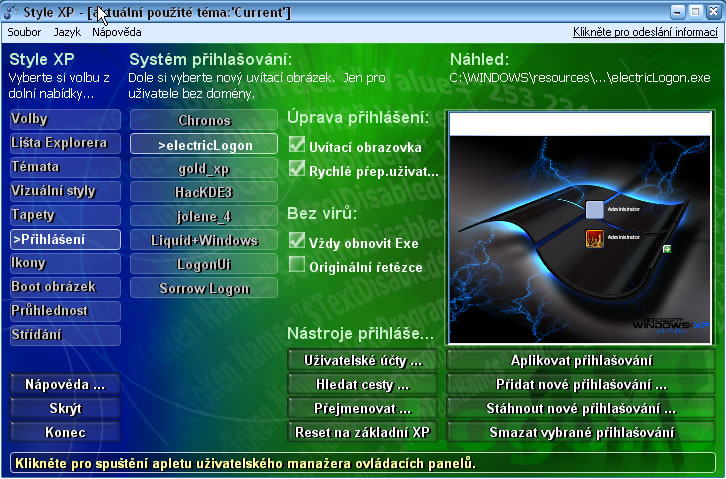Go to the Témata section
726x479 pixels.
click(x=65, y=168)
